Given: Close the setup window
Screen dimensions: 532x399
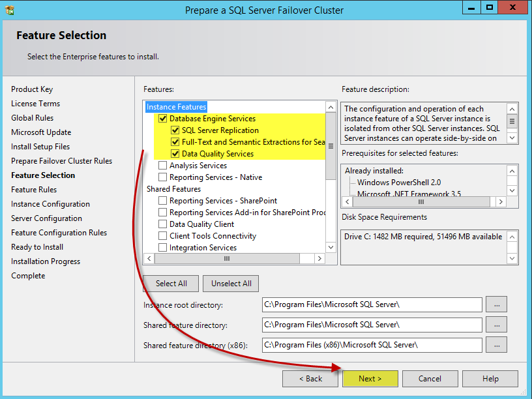Looking at the screenshot, I should [512, 7].
